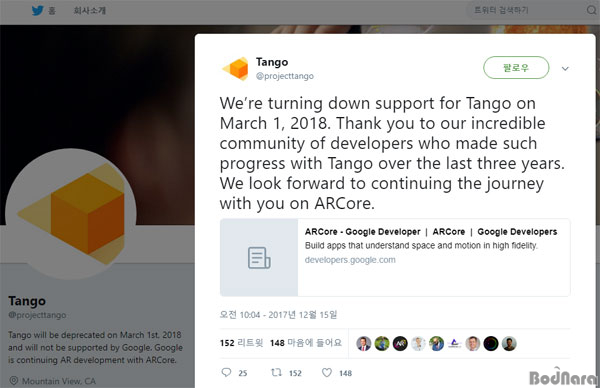600x388 pixels.
Task: Click the Mountain View location pin icon
Action: coord(14,381)
